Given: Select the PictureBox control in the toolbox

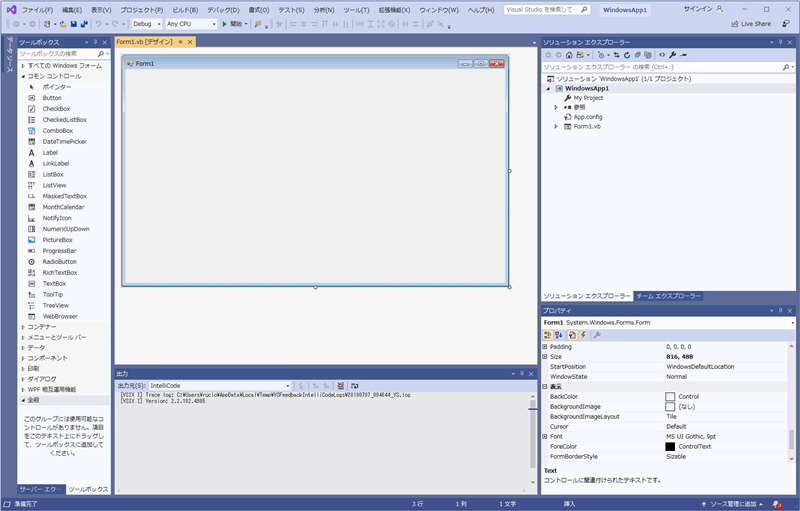Looking at the screenshot, I should pyautogui.click(x=57, y=240).
